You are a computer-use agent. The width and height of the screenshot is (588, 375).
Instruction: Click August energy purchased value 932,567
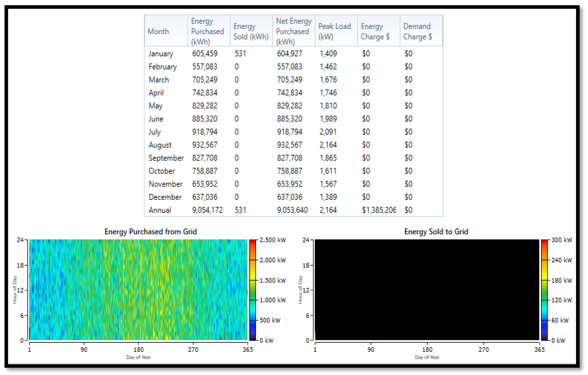coord(205,145)
